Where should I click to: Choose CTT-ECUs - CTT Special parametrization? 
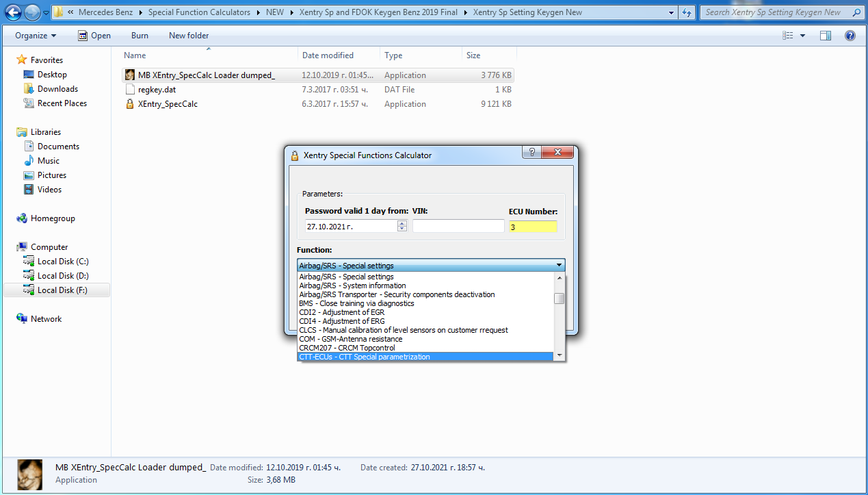[425, 357]
